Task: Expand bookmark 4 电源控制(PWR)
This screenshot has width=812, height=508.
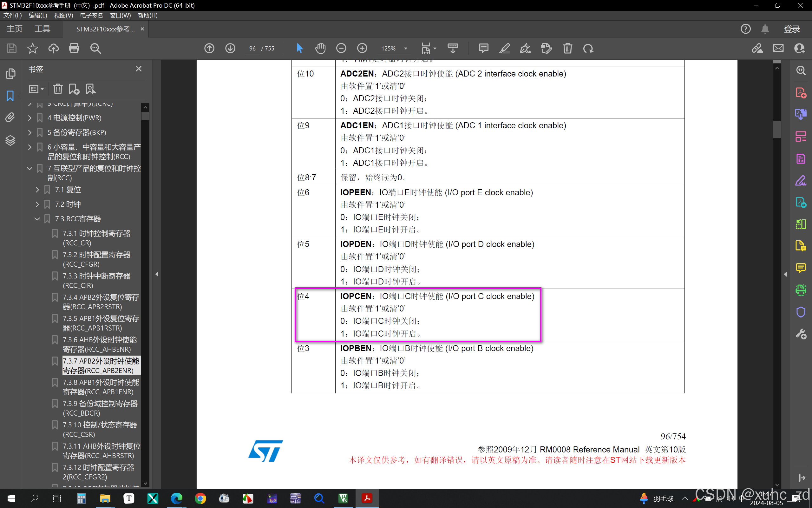Action: (x=30, y=118)
